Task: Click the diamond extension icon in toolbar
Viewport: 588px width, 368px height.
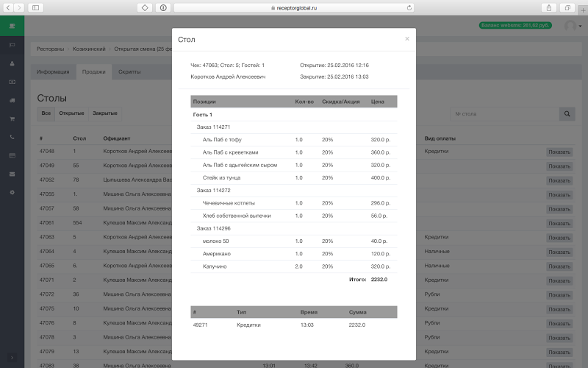Action: click(145, 7)
